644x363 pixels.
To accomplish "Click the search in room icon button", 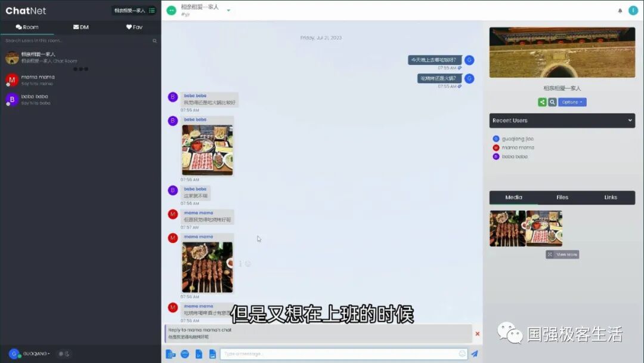I will pyautogui.click(x=552, y=102).
